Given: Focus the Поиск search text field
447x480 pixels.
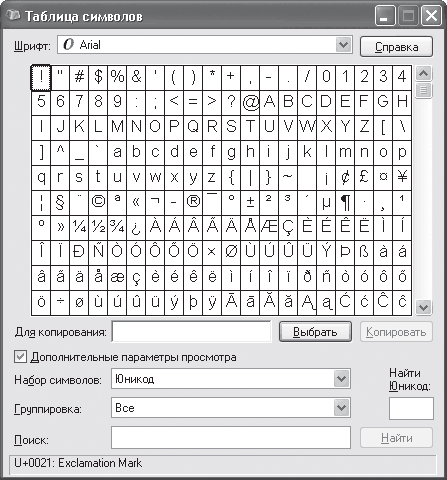Looking at the screenshot, I should click(x=231, y=437).
